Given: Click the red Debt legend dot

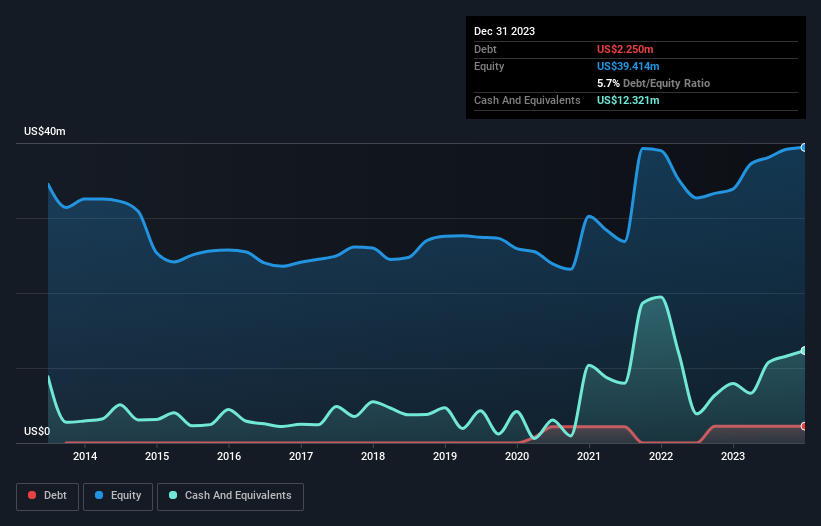Looking at the screenshot, I should point(32,495).
